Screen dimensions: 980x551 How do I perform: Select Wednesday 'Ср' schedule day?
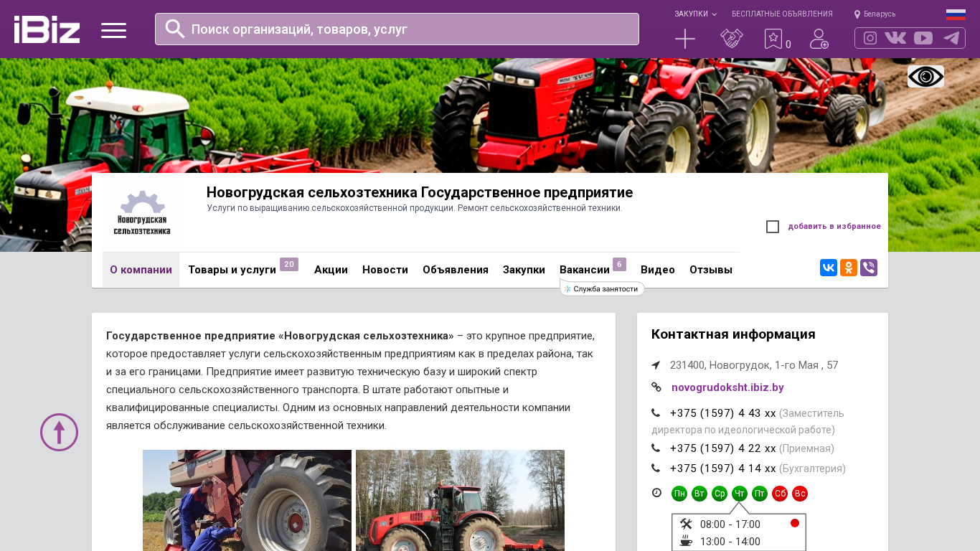pos(720,494)
